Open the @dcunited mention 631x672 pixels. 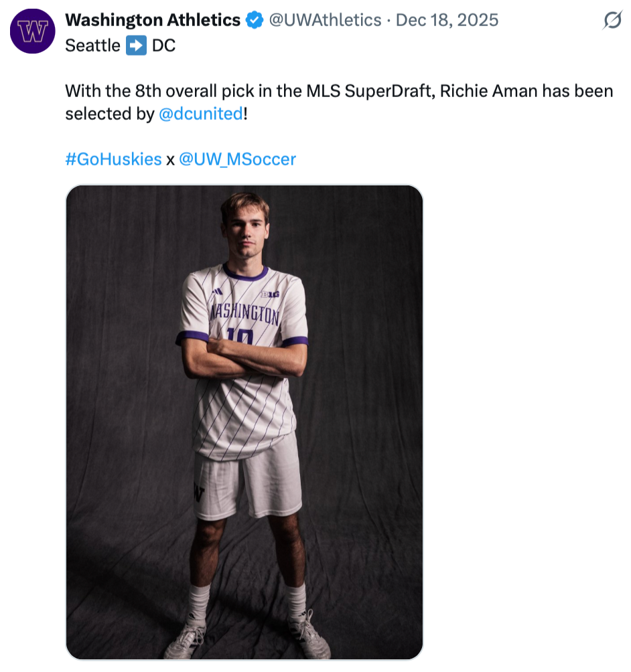click(201, 114)
